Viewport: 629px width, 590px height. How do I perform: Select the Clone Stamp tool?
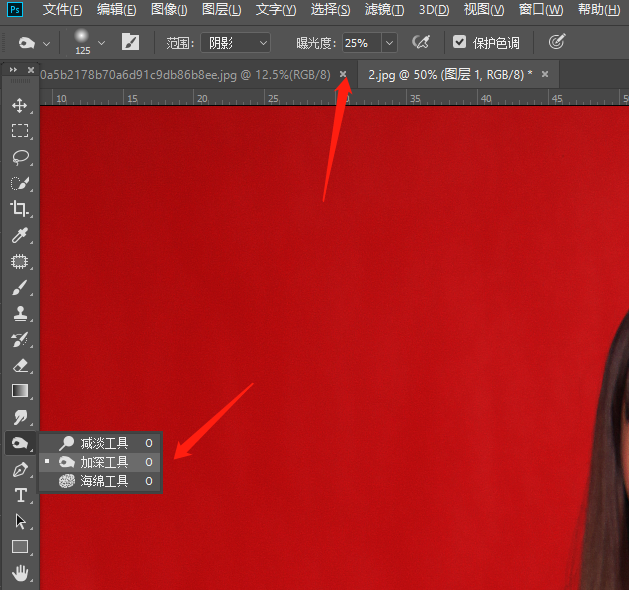(x=19, y=313)
